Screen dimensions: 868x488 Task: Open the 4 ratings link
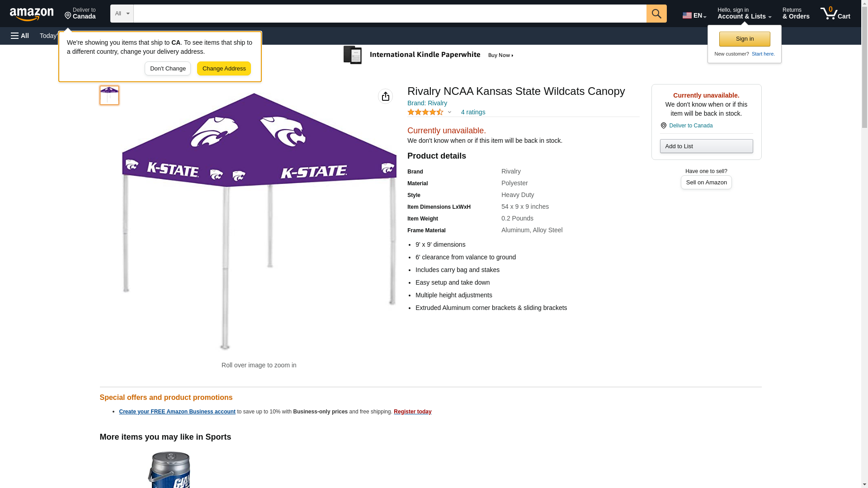pyautogui.click(x=473, y=112)
